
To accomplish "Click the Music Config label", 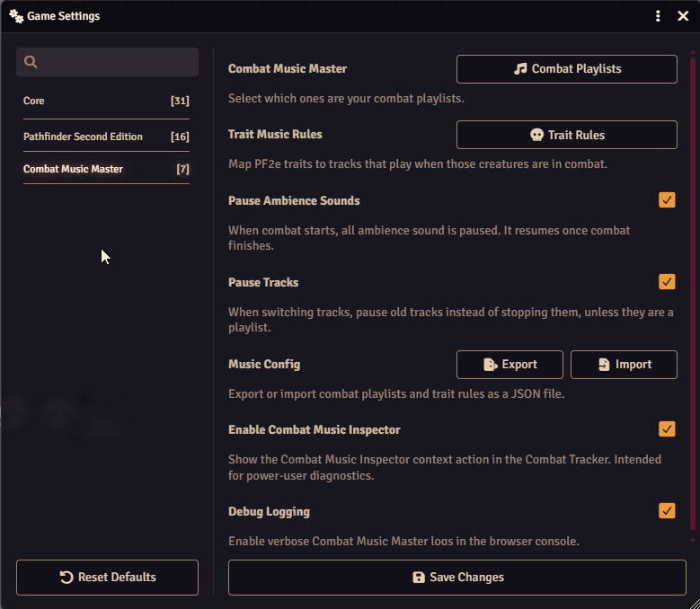I will click(264, 364).
